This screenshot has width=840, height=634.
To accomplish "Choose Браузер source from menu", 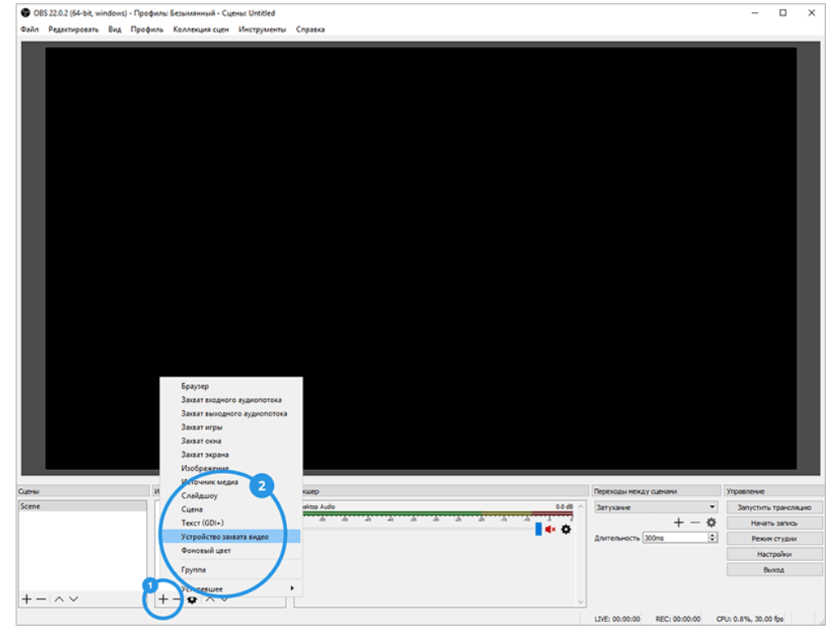I will click(x=231, y=386).
